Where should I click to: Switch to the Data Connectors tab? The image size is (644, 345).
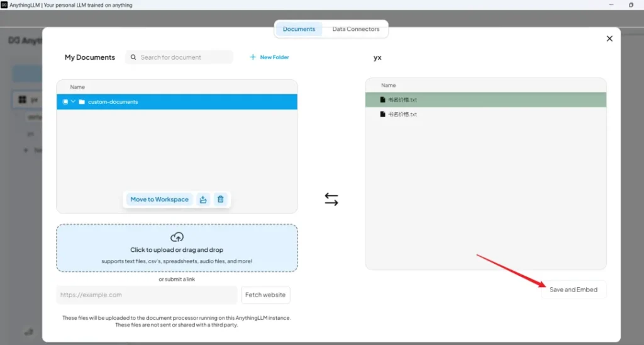click(x=355, y=29)
